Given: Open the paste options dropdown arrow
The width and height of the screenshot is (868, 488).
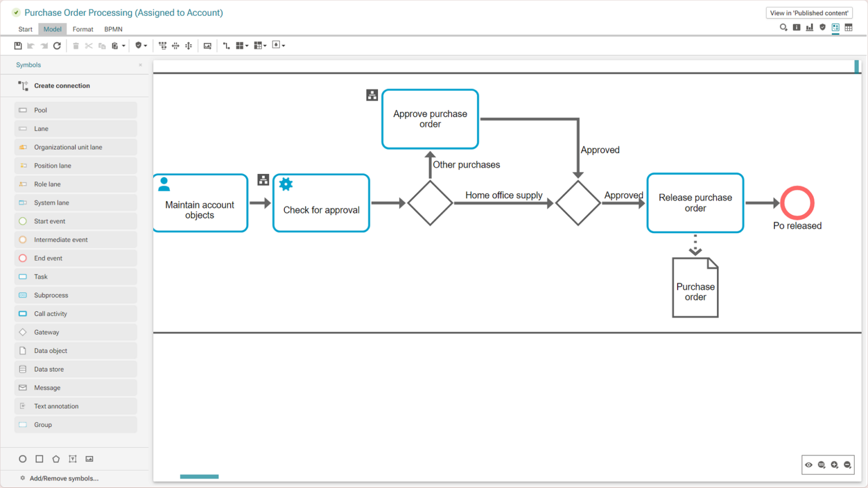Looking at the screenshot, I should tap(124, 45).
